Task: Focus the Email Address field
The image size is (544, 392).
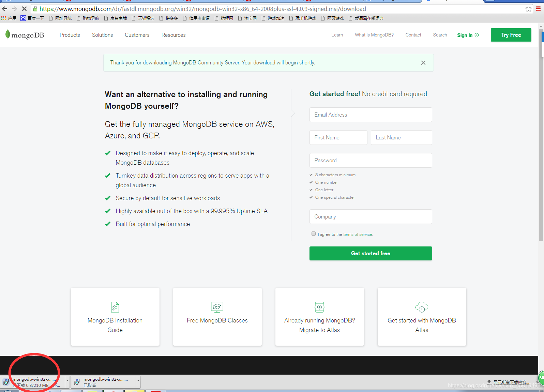Action: coord(371,115)
